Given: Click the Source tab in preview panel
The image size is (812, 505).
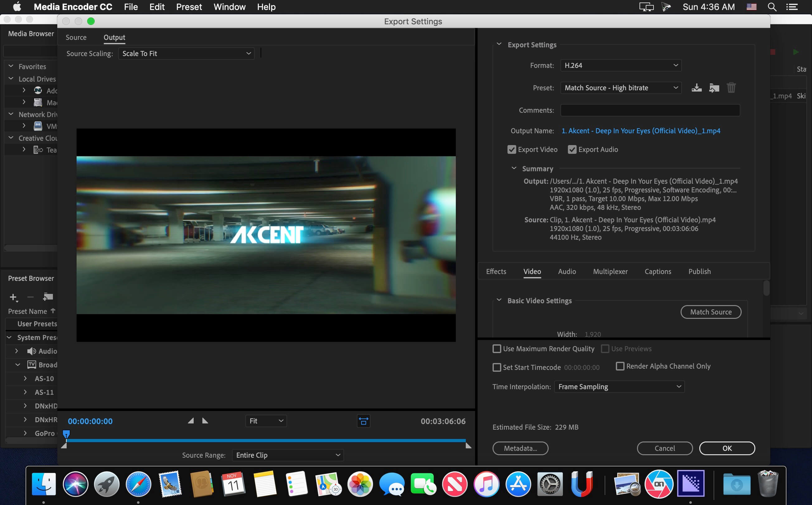Looking at the screenshot, I should 76,37.
